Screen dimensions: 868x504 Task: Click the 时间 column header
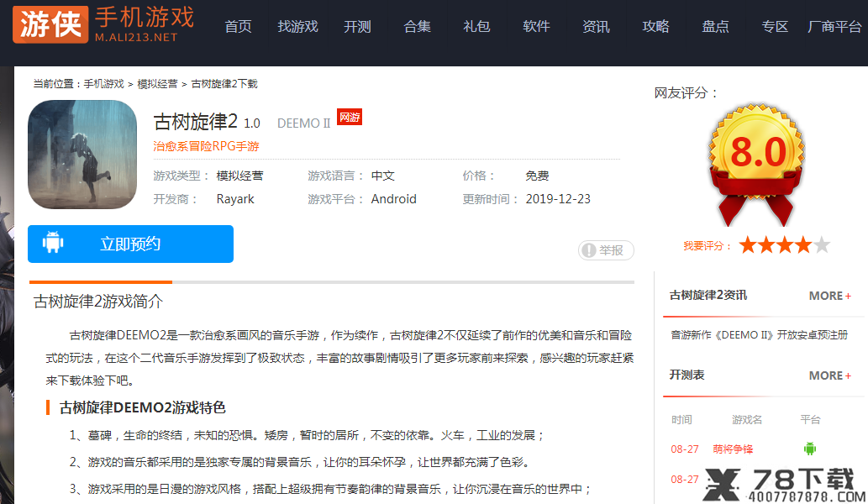coord(681,420)
